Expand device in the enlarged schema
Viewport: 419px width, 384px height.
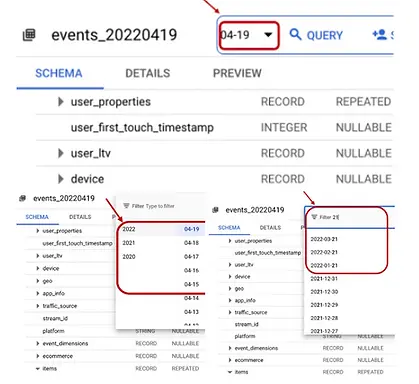(60, 179)
